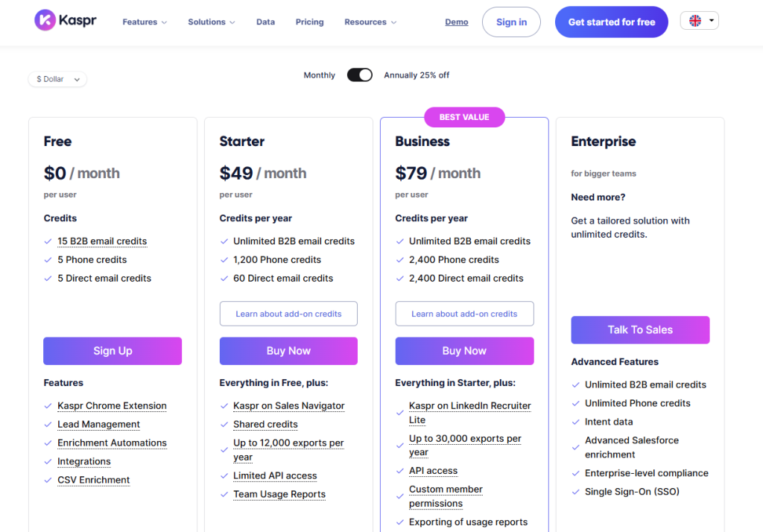Open the $ Dollar currency dropdown
763x532 pixels.
[x=57, y=79]
